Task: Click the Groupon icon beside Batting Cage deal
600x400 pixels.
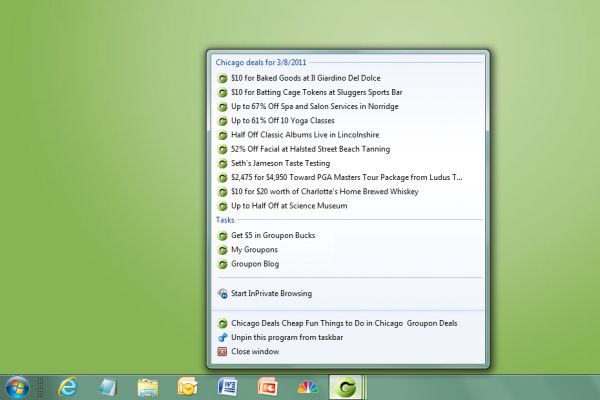Action: tap(222, 92)
